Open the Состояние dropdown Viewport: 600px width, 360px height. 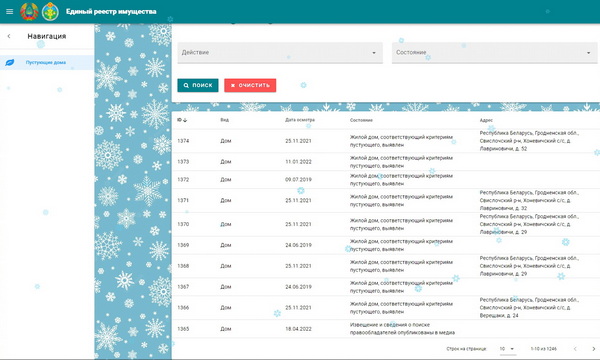pos(494,53)
